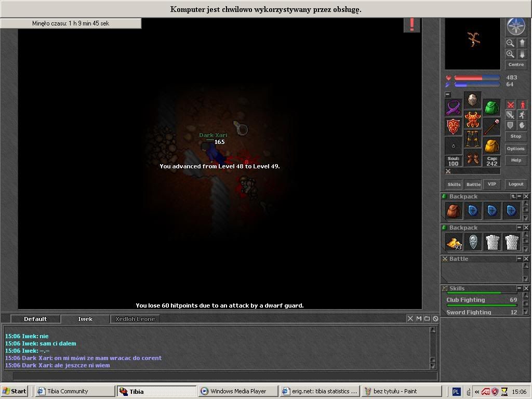Zoom out the minimap
The image size is (532, 399).
(x=510, y=43)
